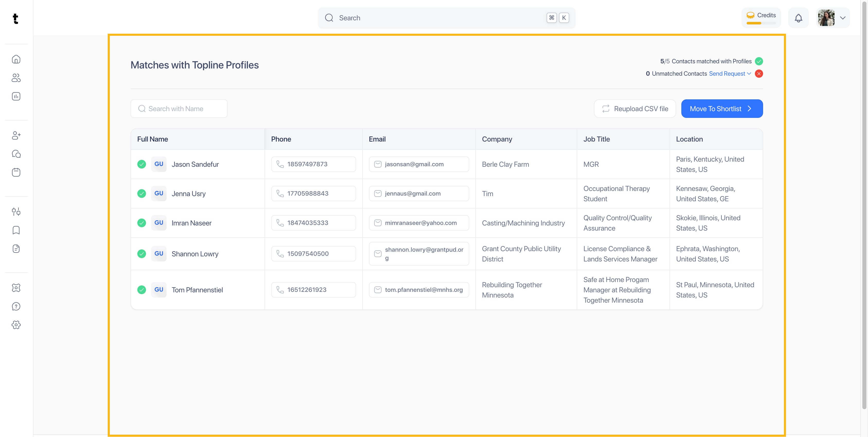Open the bar chart analytics icon
Image resolution: width=868 pixels, height=437 pixels.
[16, 97]
